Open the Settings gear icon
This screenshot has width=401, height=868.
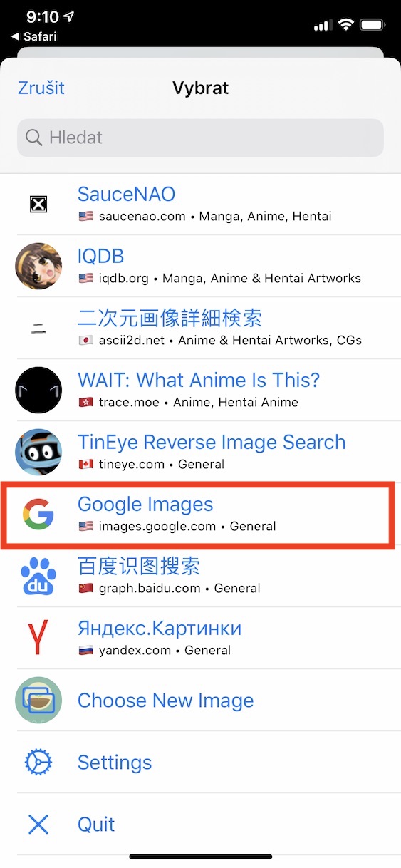38,762
